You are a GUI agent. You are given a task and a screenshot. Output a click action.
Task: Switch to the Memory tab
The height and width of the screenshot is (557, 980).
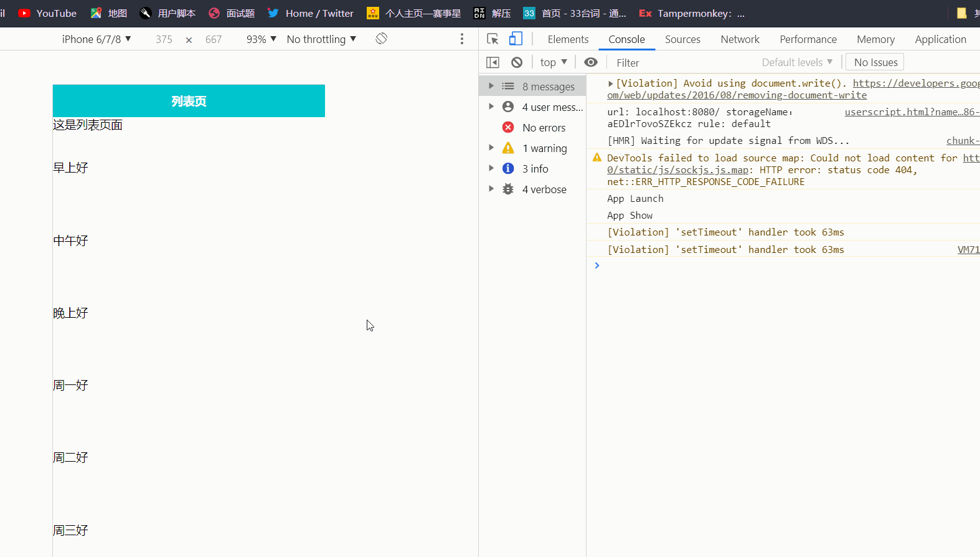click(875, 39)
